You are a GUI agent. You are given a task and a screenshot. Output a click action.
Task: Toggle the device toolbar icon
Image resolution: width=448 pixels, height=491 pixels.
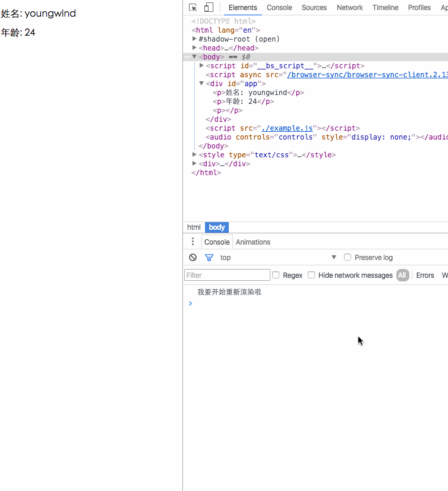(209, 7)
